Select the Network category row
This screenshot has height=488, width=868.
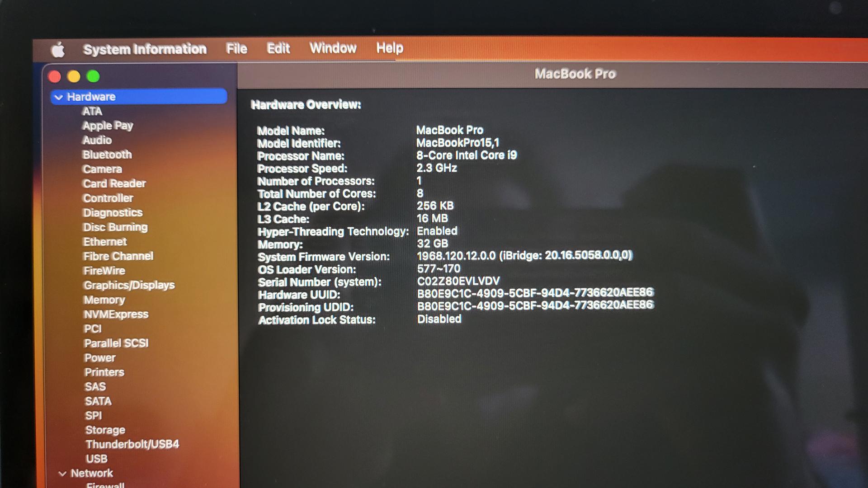point(92,473)
